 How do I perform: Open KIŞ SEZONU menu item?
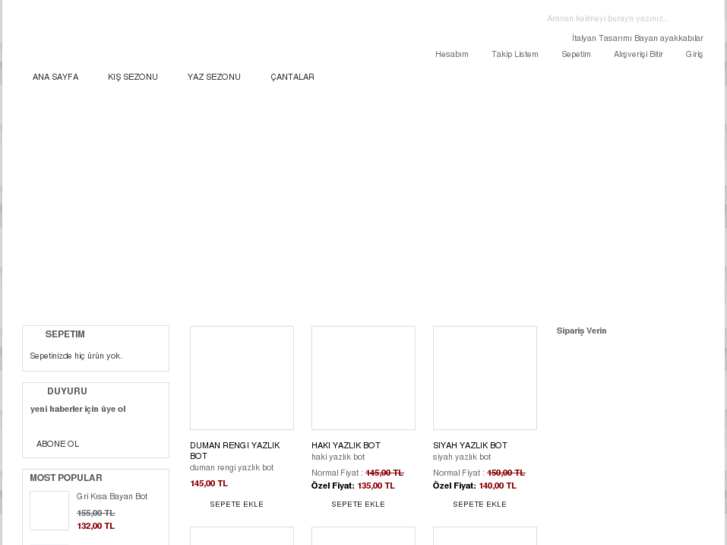[133, 77]
